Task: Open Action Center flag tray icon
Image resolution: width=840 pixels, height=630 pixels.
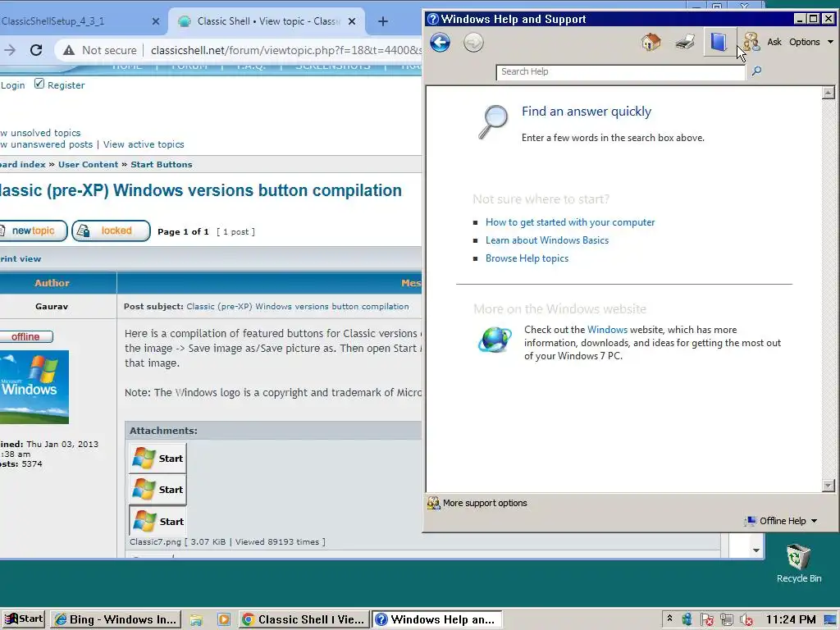Action: click(x=706, y=620)
